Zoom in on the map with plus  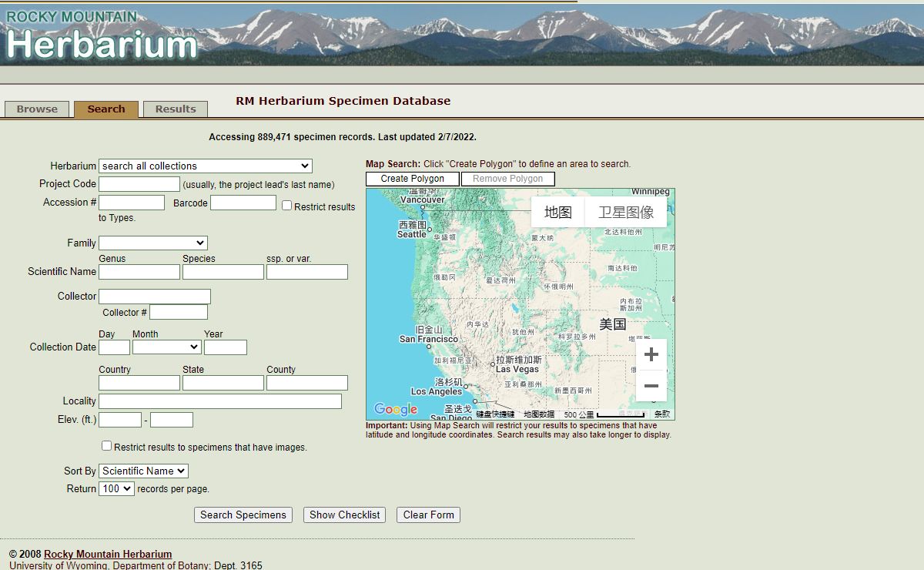tap(651, 355)
